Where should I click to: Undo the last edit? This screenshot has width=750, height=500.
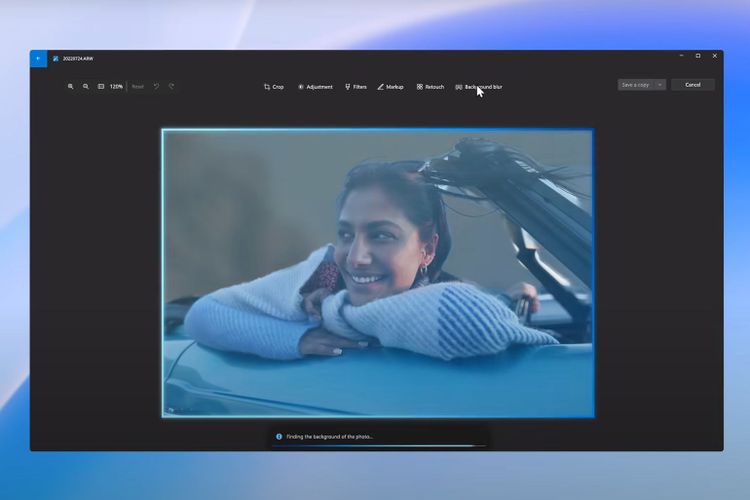point(156,87)
